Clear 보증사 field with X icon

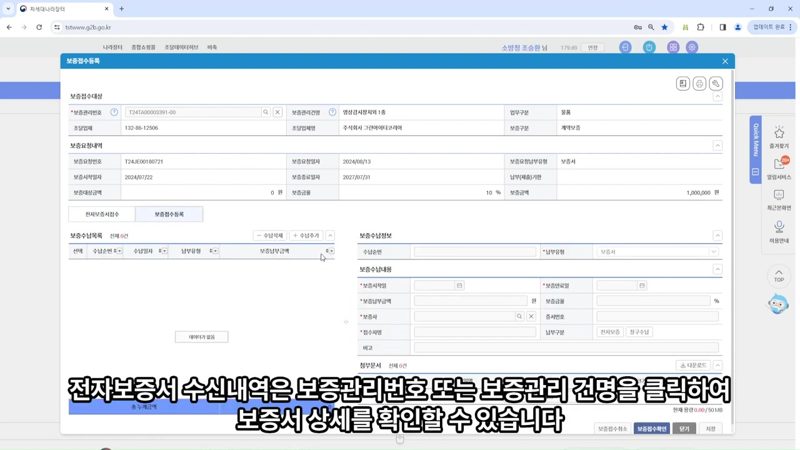[531, 317]
